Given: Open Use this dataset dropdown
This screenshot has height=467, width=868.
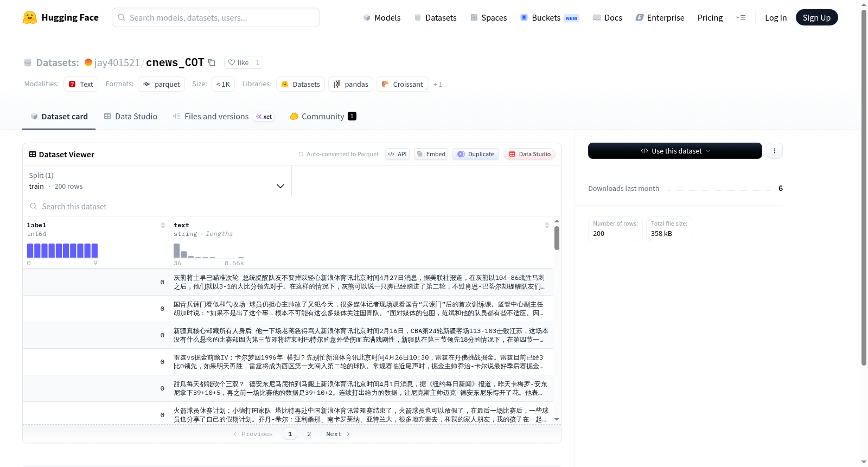Looking at the screenshot, I should click(x=675, y=151).
